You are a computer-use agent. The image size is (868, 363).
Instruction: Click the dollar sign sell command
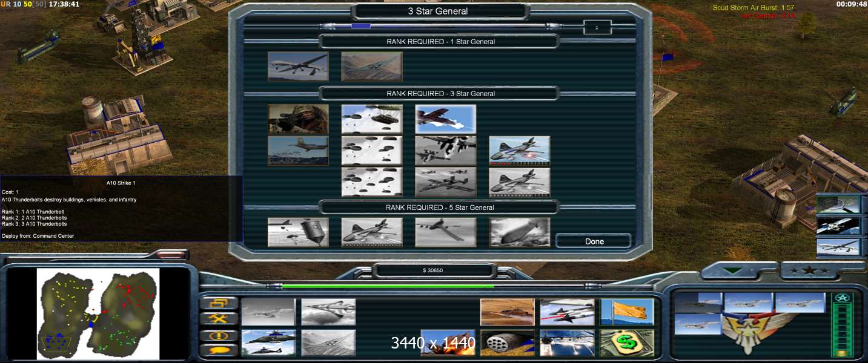[x=627, y=342]
